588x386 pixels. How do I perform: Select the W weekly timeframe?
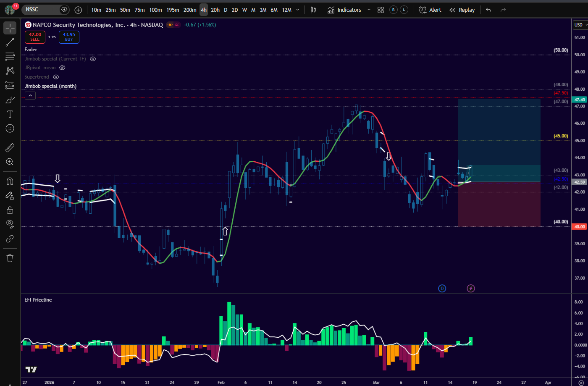click(244, 10)
